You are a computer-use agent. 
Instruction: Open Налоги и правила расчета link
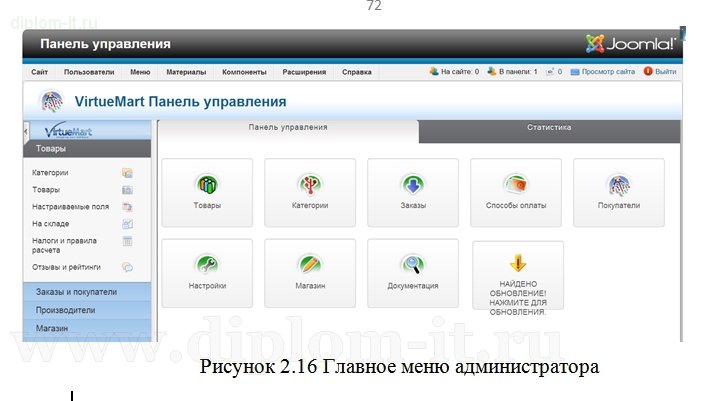pos(64,245)
